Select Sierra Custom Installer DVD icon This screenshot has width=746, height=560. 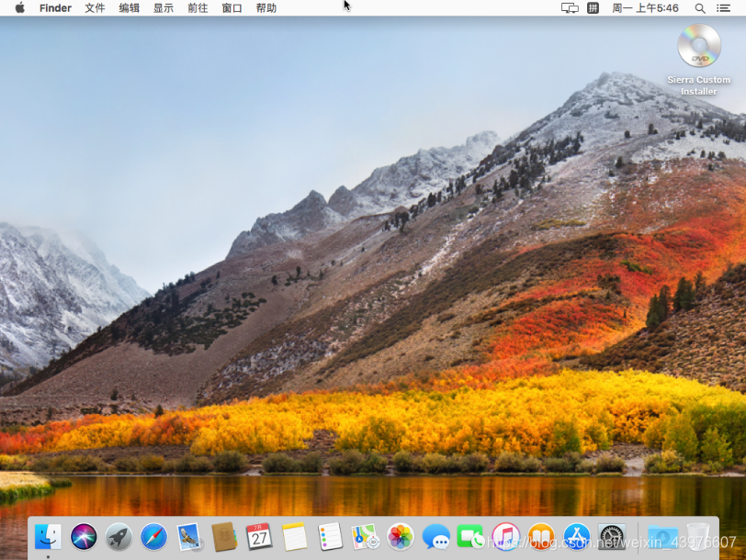tap(699, 46)
